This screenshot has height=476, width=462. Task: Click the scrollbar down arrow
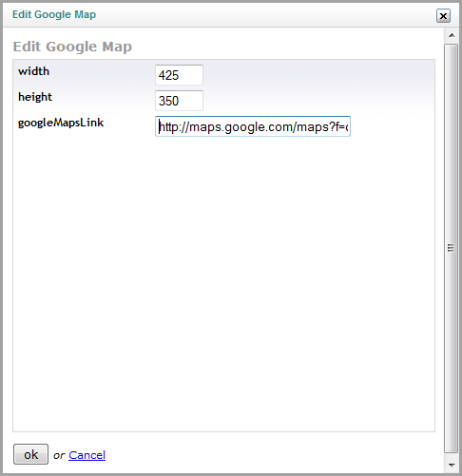pyautogui.click(x=452, y=465)
